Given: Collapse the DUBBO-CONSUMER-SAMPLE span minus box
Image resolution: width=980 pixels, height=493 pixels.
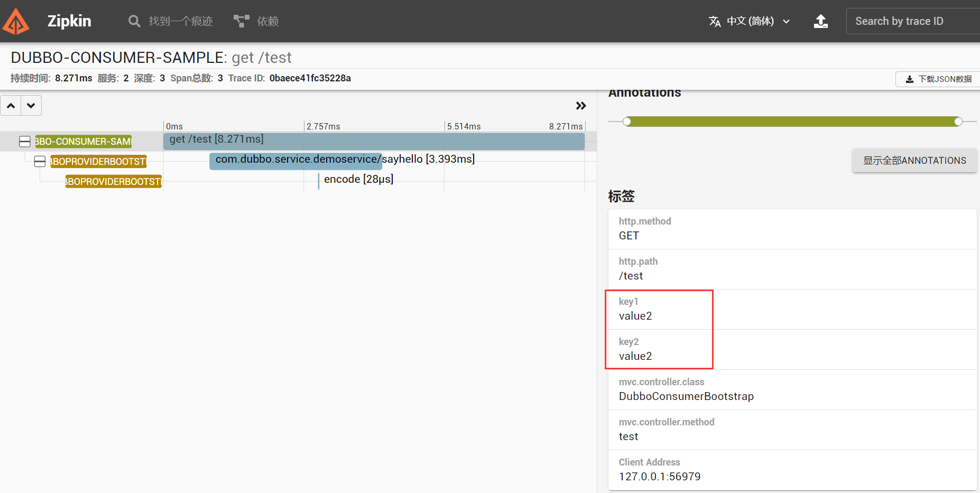Looking at the screenshot, I should (x=24, y=141).
